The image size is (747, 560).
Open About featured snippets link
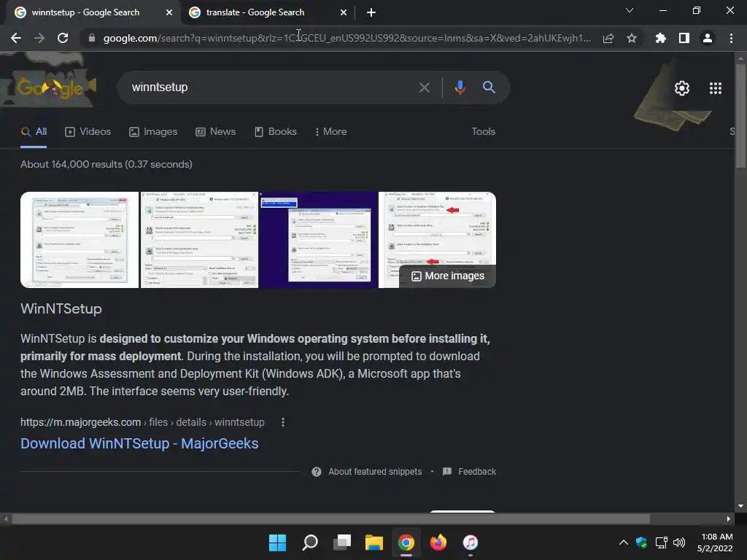click(x=375, y=472)
